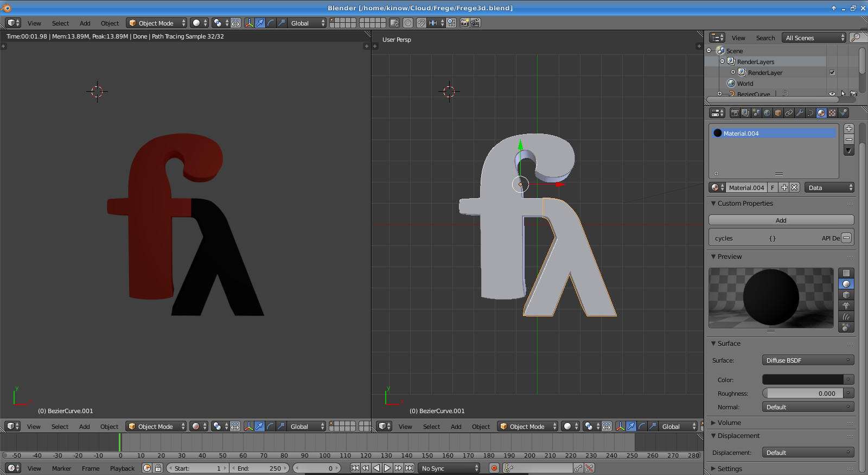Screen dimensions: 868x475
Task: Open the Modifiers tab (wrench icon)
Action: click(800, 113)
